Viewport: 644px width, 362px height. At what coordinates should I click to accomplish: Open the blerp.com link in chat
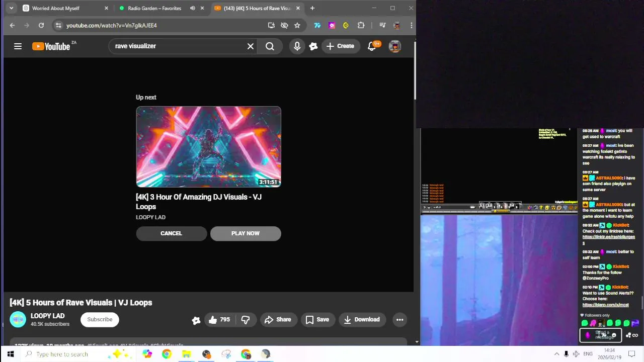[606, 305]
